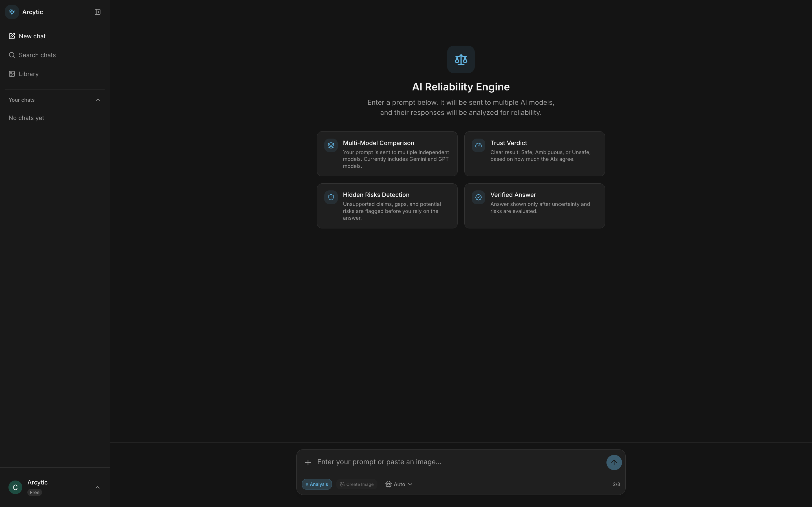Click the Hidden Risks Detection shield icon

tap(331, 197)
